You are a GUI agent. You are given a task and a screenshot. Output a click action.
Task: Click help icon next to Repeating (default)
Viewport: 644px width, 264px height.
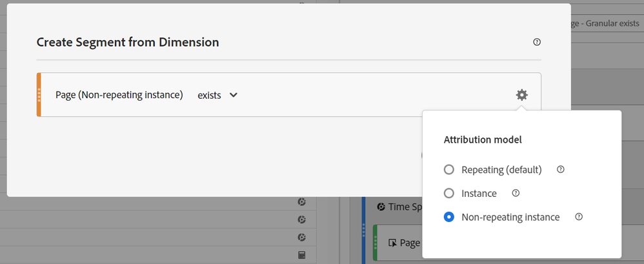click(x=561, y=169)
